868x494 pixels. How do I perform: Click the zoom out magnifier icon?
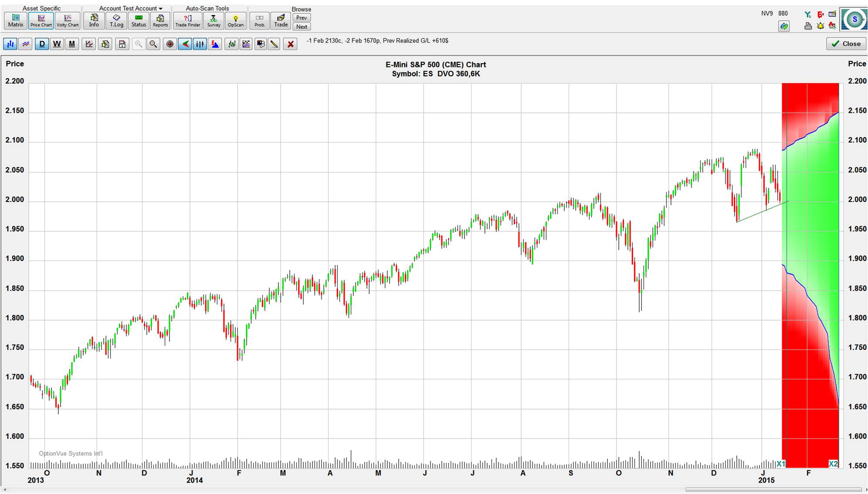coord(153,44)
